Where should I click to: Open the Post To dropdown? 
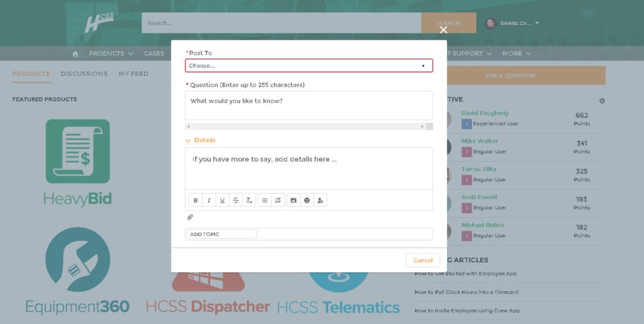(x=309, y=65)
